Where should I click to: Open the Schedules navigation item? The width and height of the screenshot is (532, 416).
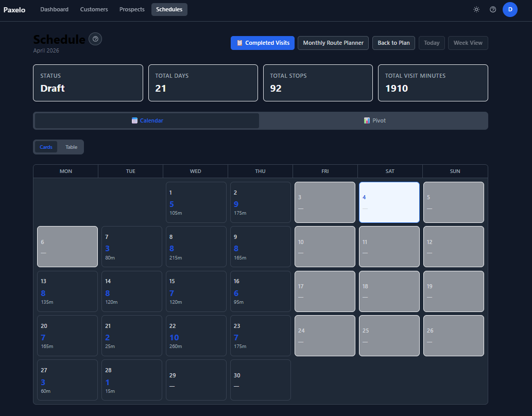[169, 9]
